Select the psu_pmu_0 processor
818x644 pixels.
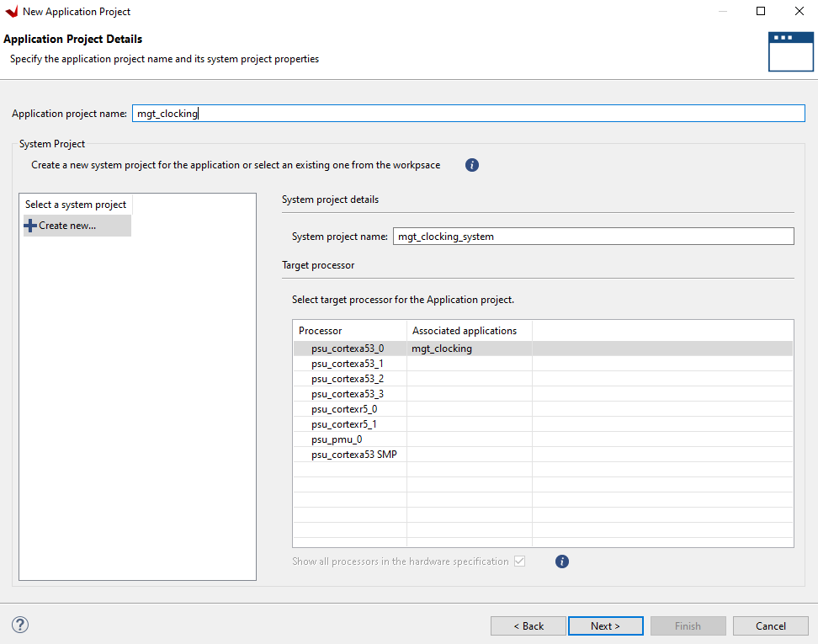click(x=337, y=439)
